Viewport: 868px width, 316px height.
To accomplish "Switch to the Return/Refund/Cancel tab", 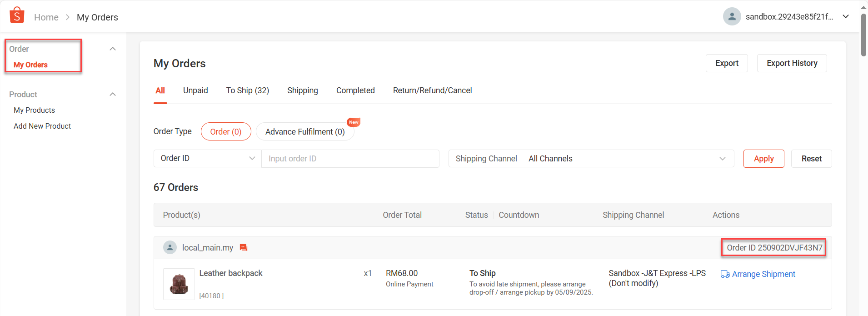I will 432,90.
